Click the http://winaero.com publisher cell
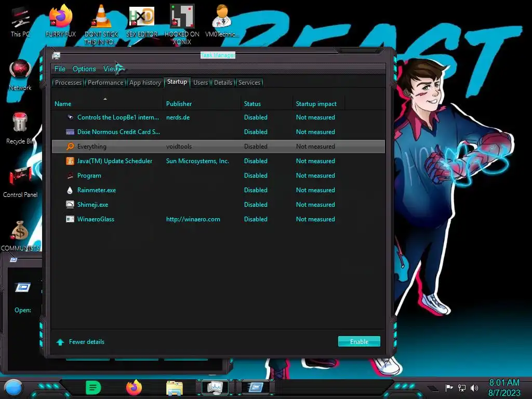 coord(193,219)
